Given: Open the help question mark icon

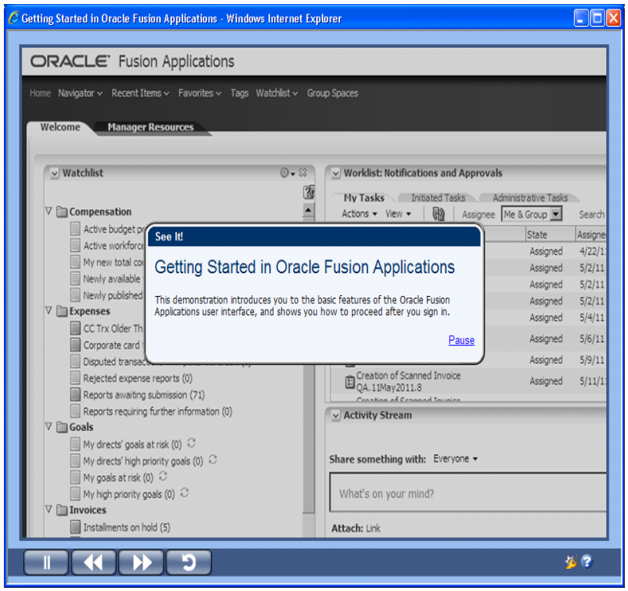Looking at the screenshot, I should pos(587,561).
